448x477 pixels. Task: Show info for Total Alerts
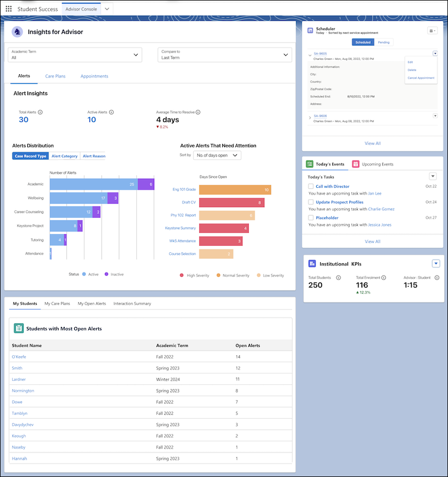pyautogui.click(x=40, y=112)
